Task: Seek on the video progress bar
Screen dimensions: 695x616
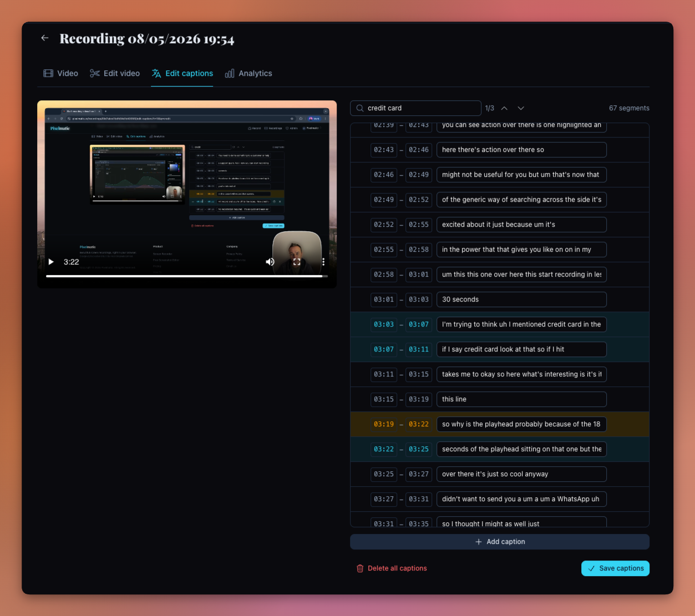Action: coord(187,276)
